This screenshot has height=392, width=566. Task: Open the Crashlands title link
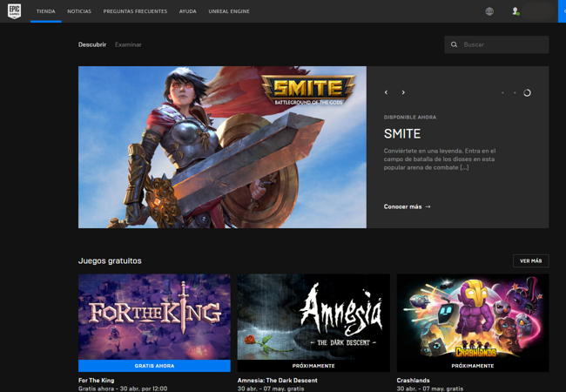coord(413,380)
